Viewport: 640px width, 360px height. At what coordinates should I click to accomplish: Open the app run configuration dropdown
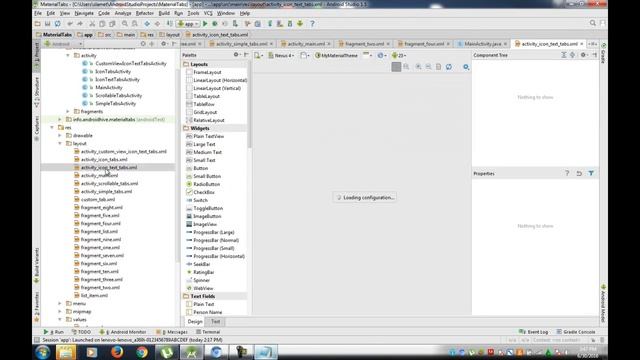coord(188,24)
